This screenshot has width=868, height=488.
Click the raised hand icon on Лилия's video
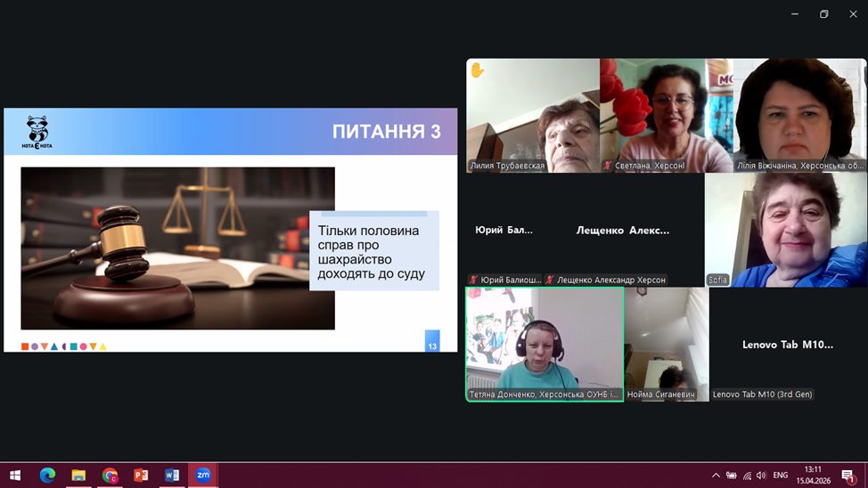[478, 70]
